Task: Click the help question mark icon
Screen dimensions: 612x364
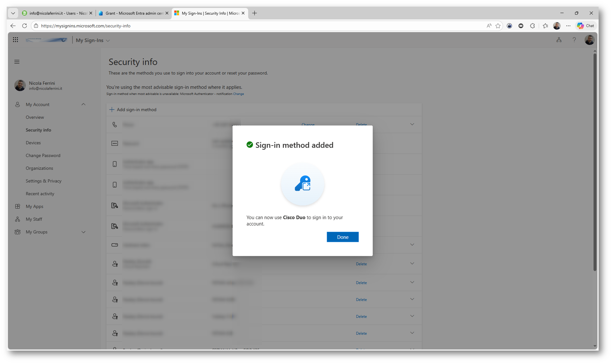Action: [x=574, y=40]
